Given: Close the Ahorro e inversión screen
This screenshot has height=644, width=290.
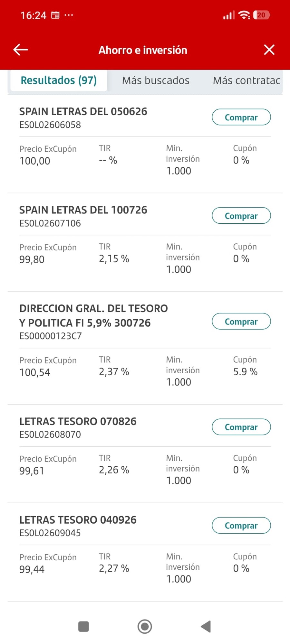Looking at the screenshot, I should tap(269, 50).
